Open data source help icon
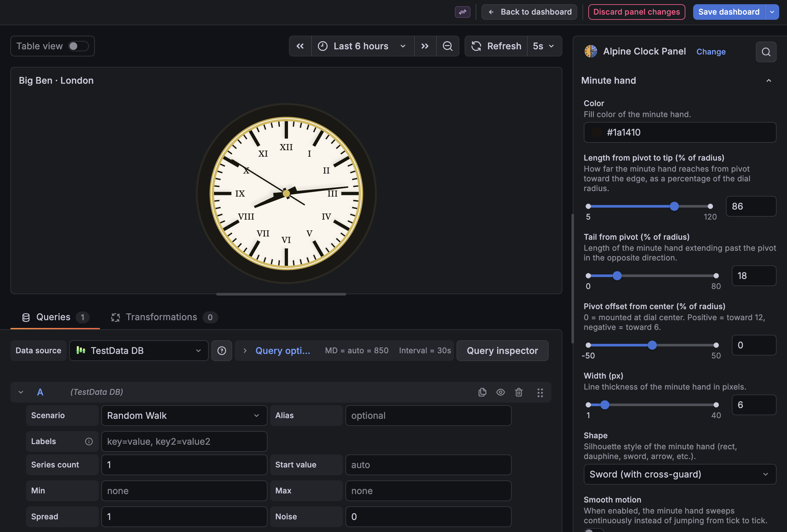 tap(221, 351)
